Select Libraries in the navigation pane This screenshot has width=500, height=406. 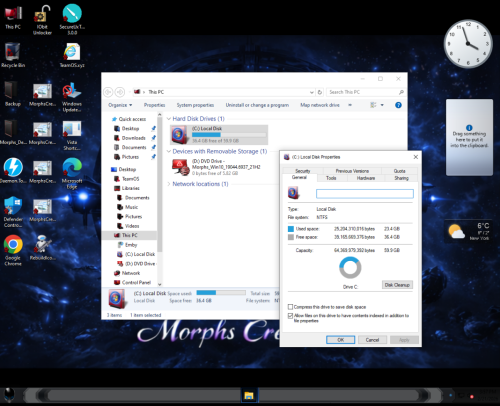[x=131, y=188]
